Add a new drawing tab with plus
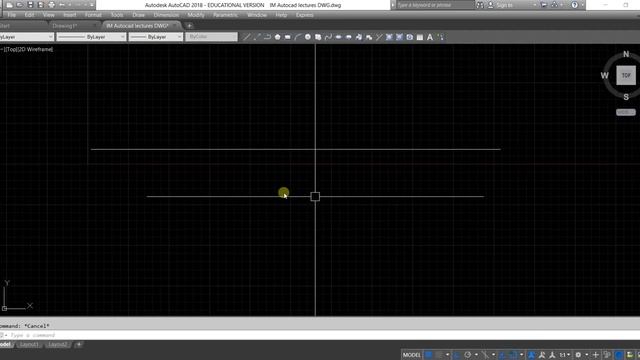Viewport: 640px width, 360px height. (189, 26)
